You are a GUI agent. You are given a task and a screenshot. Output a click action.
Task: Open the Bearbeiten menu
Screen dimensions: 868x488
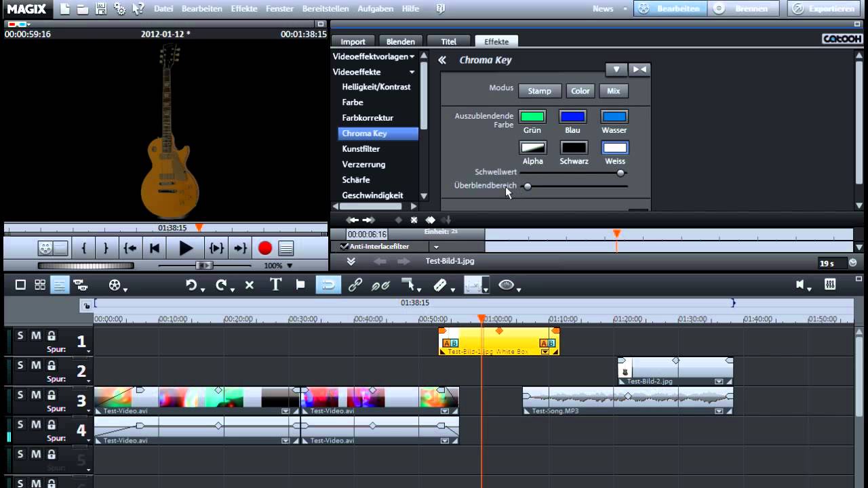202,9
